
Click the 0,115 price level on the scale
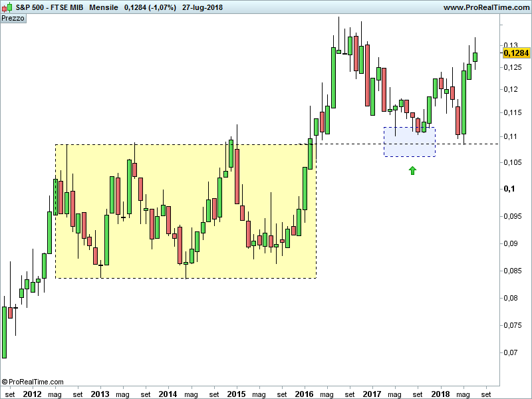513,112
